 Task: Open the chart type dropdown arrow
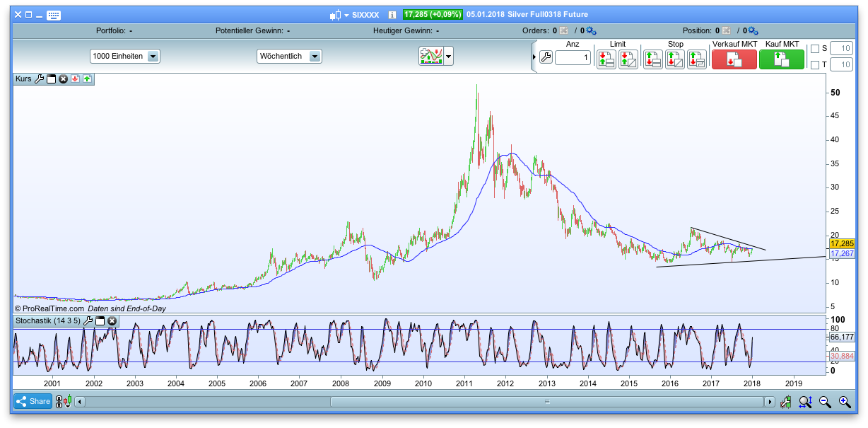click(x=447, y=56)
